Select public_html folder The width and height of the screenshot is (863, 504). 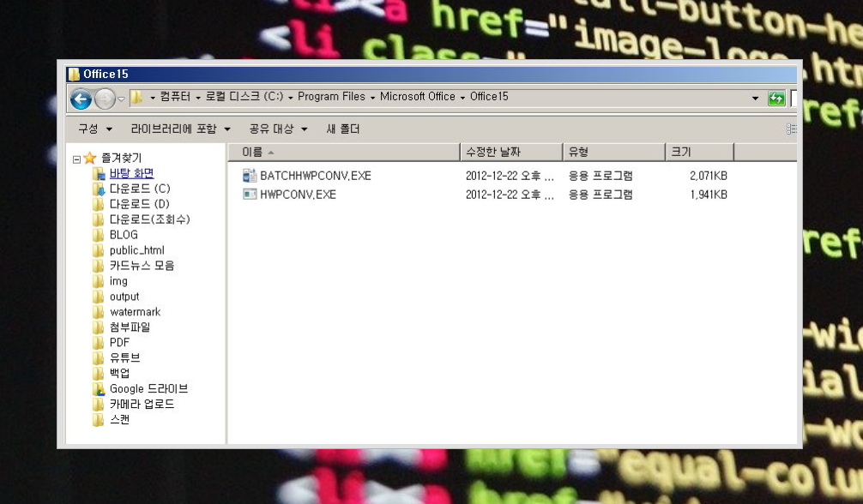(x=136, y=250)
